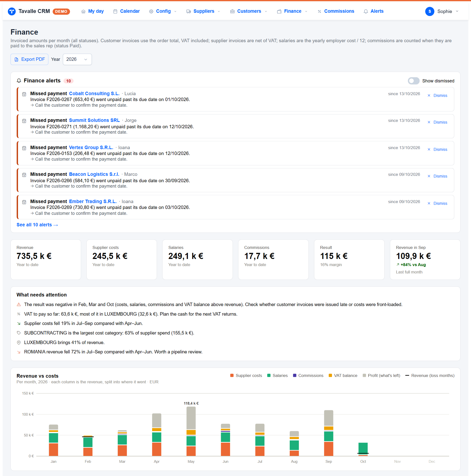Open Cobalt Consulting S.L. customer link

[x=94, y=94]
